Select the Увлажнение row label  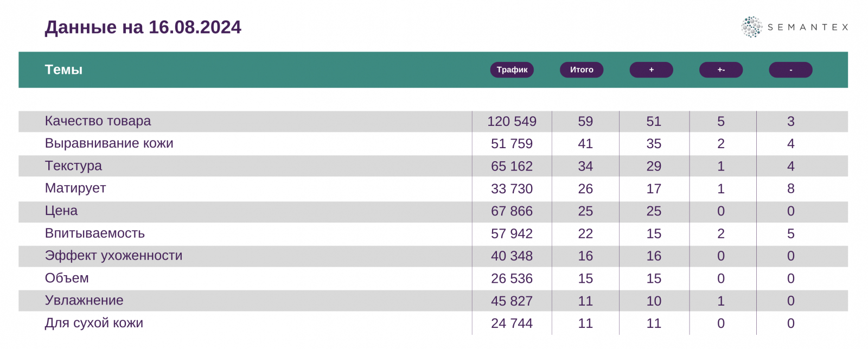(x=84, y=300)
